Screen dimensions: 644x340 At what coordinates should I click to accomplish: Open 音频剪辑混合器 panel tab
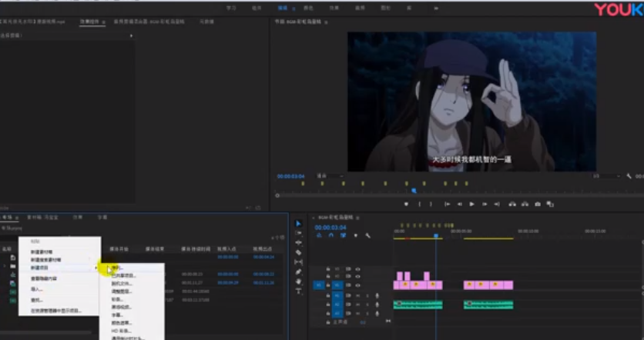(149, 22)
